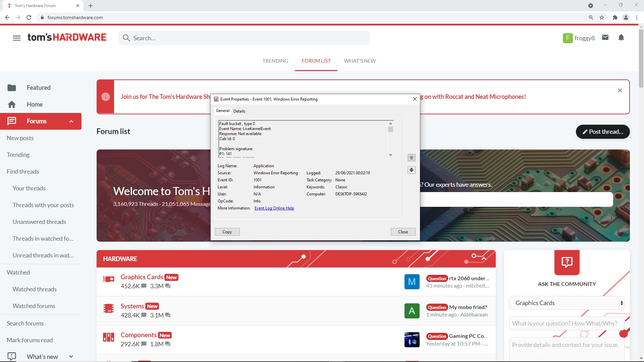Click Unanswered threads in sidebar

[39, 222]
